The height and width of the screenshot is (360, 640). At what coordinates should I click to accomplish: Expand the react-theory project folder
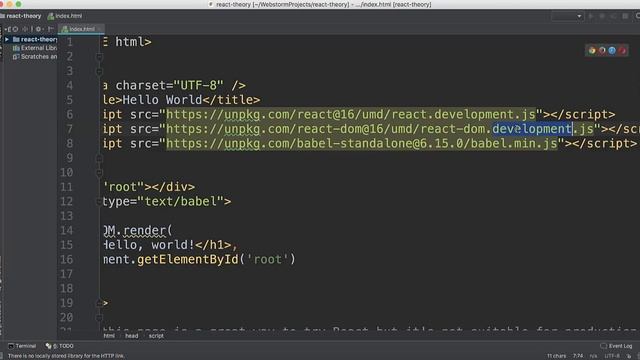coord(7,40)
